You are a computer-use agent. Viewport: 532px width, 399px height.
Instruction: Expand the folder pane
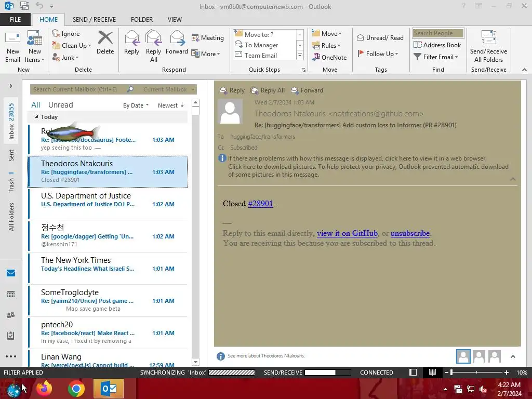(11, 86)
